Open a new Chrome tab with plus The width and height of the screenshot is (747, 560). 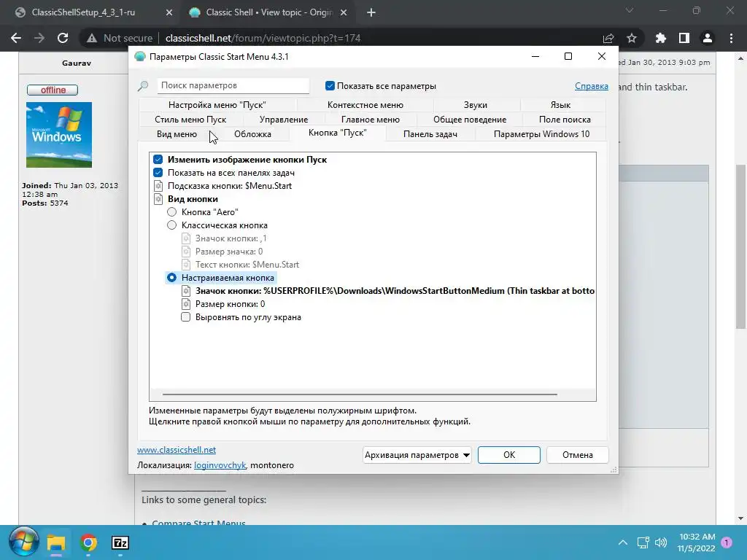point(371,13)
